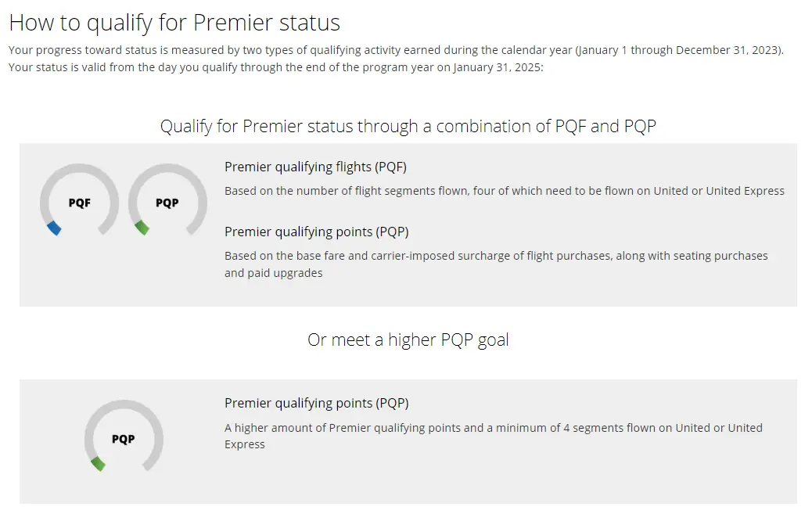Click the 'Or meet a higher PQP goal' heading
The width and height of the screenshot is (812, 521).
[x=408, y=340]
